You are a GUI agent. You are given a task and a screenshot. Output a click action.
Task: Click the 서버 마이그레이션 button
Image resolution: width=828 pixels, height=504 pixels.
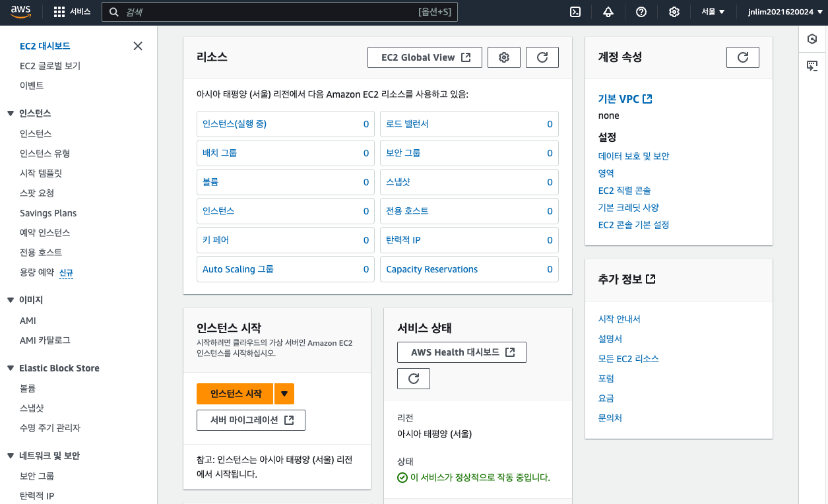[x=251, y=420]
